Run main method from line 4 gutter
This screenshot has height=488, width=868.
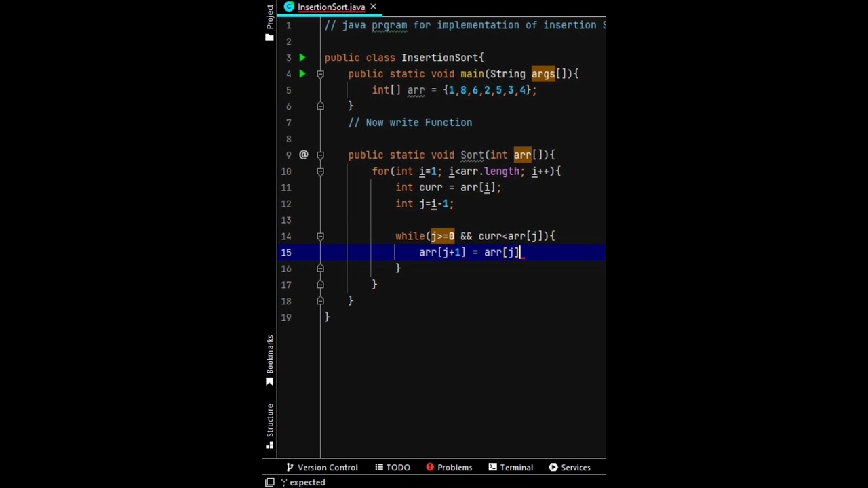(x=302, y=74)
